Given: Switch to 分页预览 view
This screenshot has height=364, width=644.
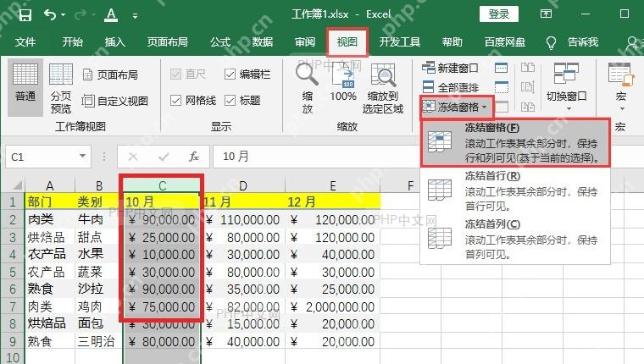Looking at the screenshot, I should click(61, 87).
